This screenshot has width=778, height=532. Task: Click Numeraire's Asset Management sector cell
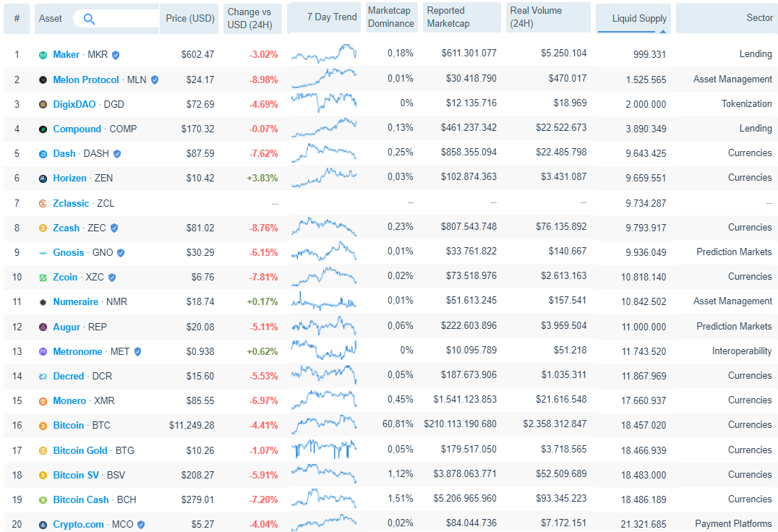[x=732, y=301]
